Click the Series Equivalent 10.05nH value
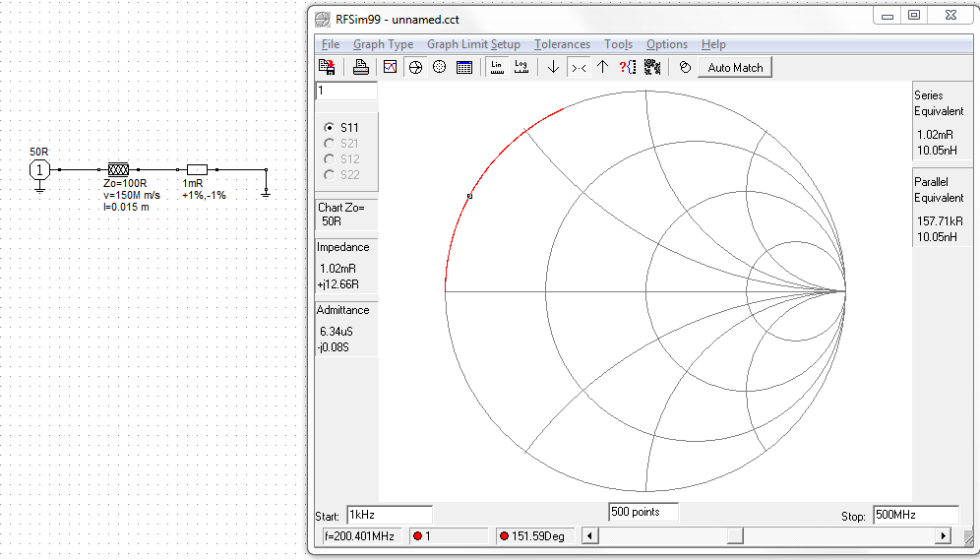980x560 pixels. pyautogui.click(x=937, y=150)
